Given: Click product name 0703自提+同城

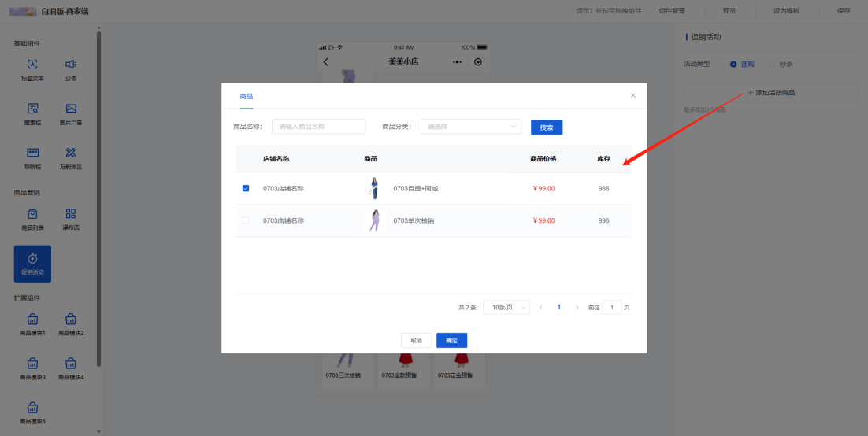Looking at the screenshot, I should pyautogui.click(x=416, y=189).
